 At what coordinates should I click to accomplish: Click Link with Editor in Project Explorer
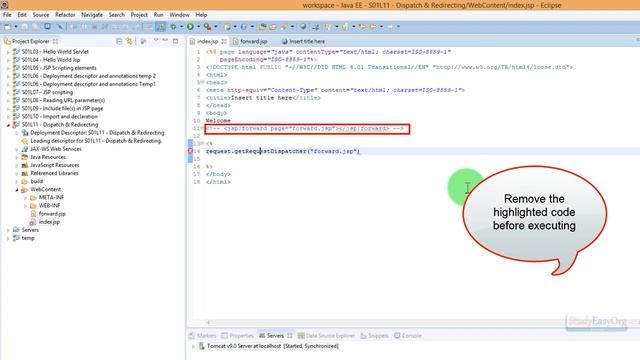[x=129, y=41]
